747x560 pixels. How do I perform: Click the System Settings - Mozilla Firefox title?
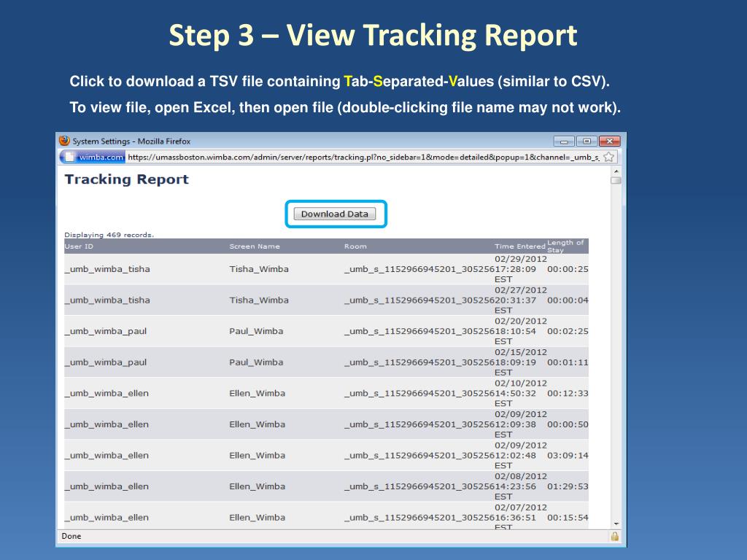pos(131,141)
